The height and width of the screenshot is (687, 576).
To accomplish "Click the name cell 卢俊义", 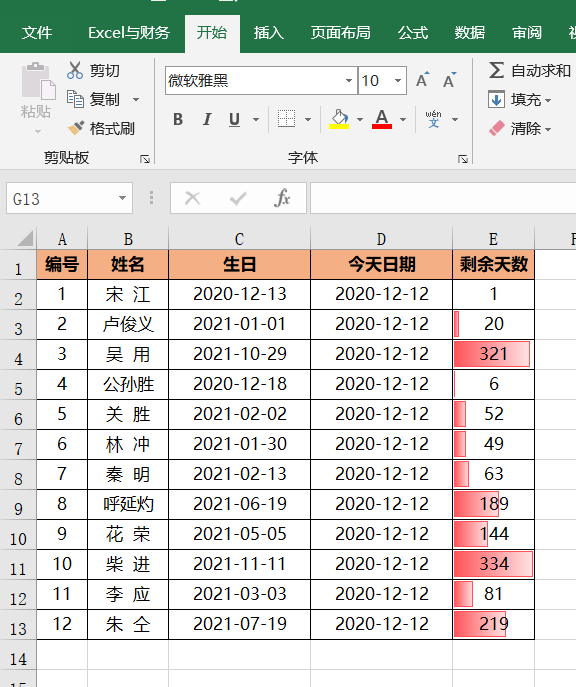I will (128, 324).
